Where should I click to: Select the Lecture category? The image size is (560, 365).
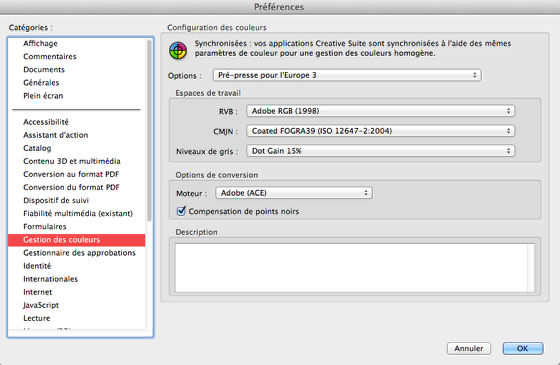pyautogui.click(x=76, y=318)
